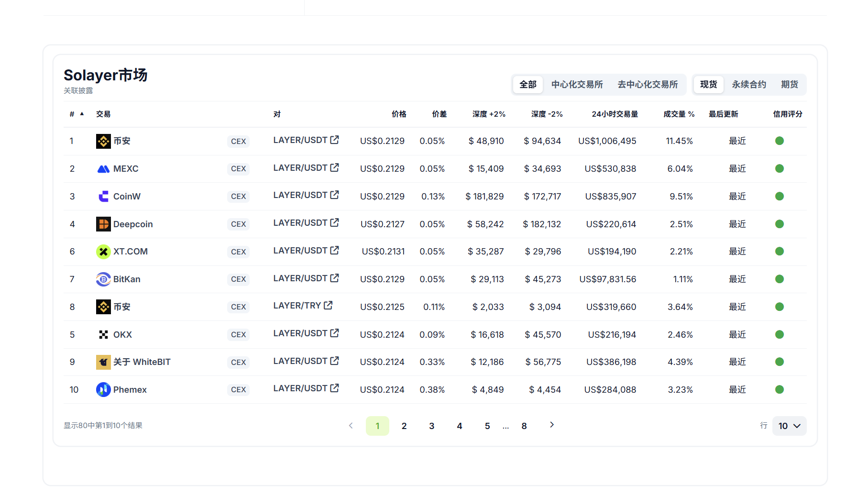Click the Phemex exchange logo icon
Image resolution: width=868 pixels, height=496 pixels.
click(x=103, y=390)
